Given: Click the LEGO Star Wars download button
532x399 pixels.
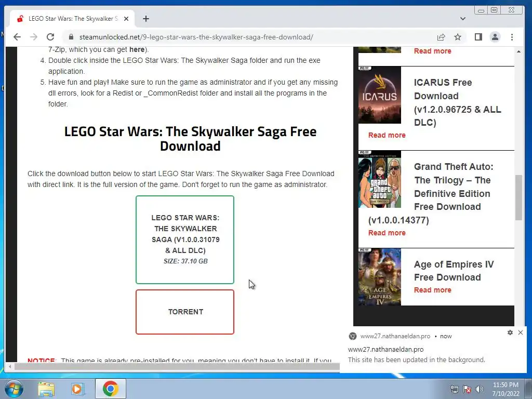Looking at the screenshot, I should click(185, 240).
